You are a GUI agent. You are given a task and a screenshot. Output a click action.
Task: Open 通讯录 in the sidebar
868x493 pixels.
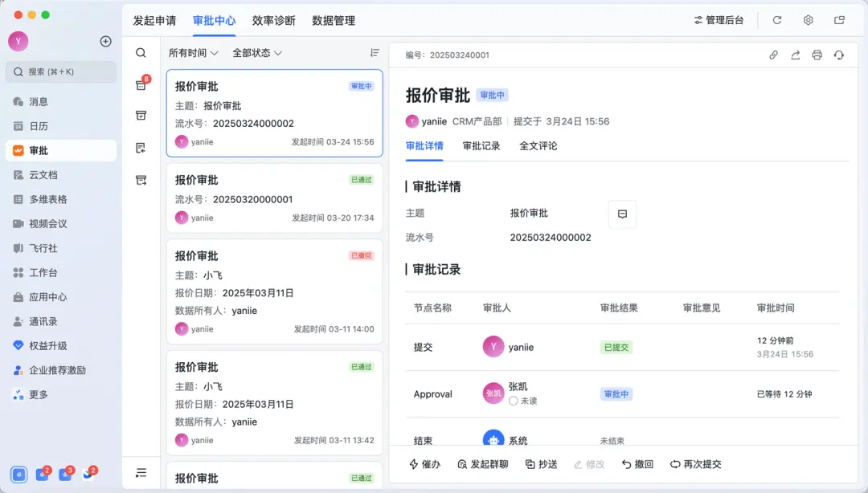(x=61, y=321)
